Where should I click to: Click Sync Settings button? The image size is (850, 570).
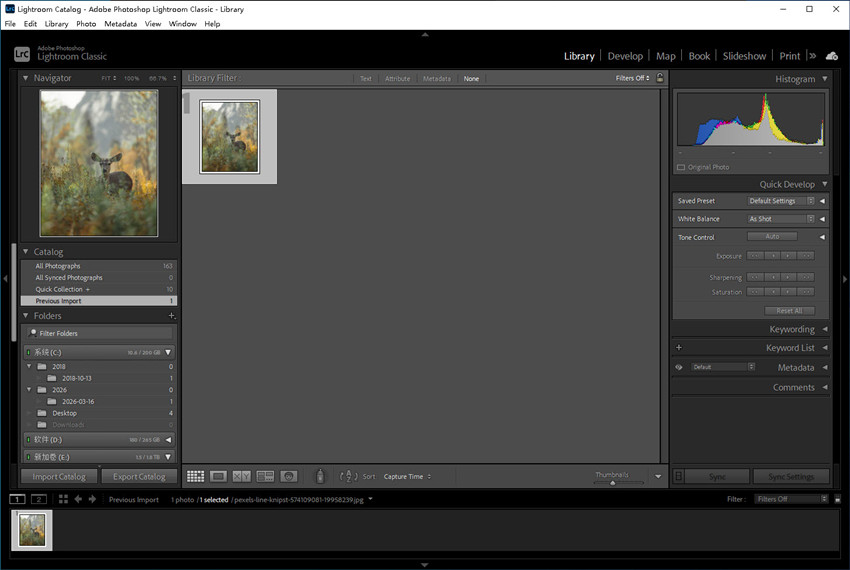pyautogui.click(x=791, y=476)
